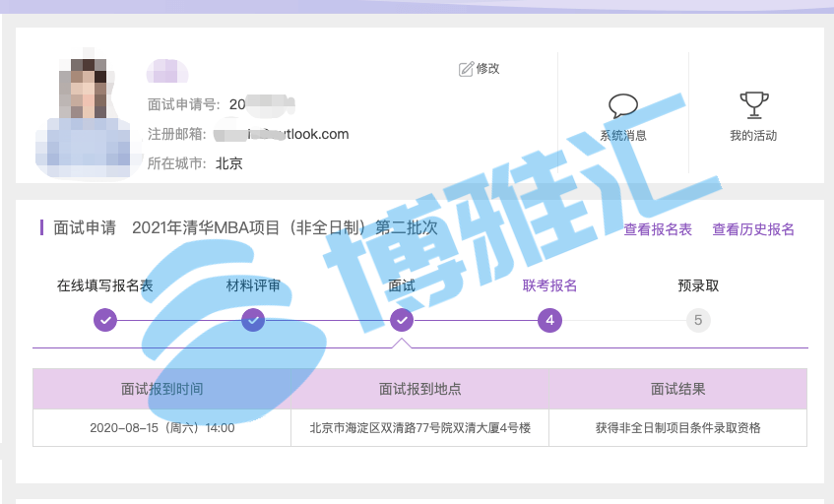Click the 我的活动 text label
Viewport: 834px width, 504px height.
(753, 136)
